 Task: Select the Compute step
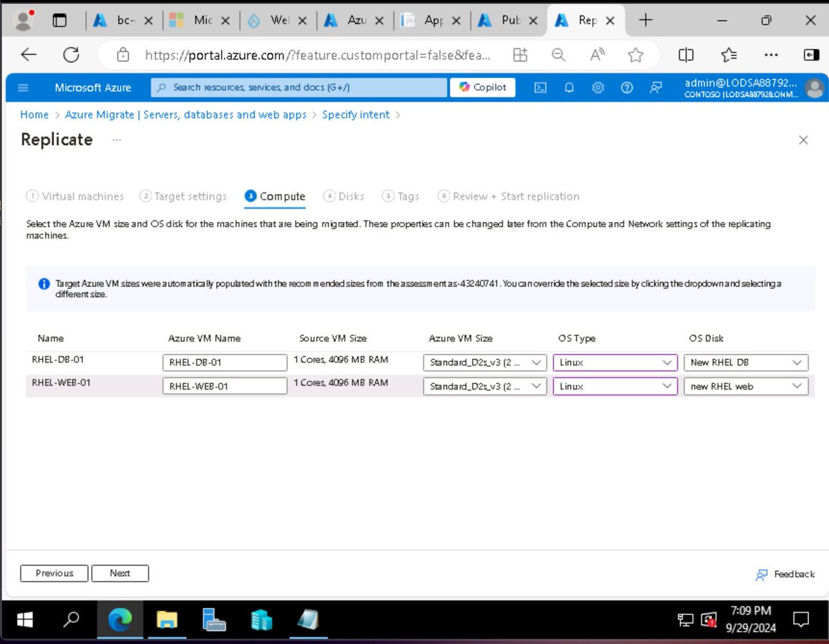click(275, 196)
